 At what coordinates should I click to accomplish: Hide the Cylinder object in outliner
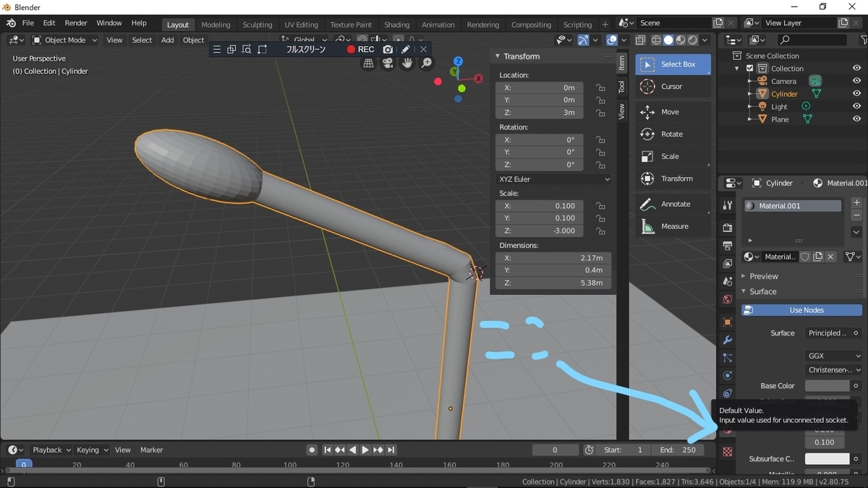coord(856,94)
